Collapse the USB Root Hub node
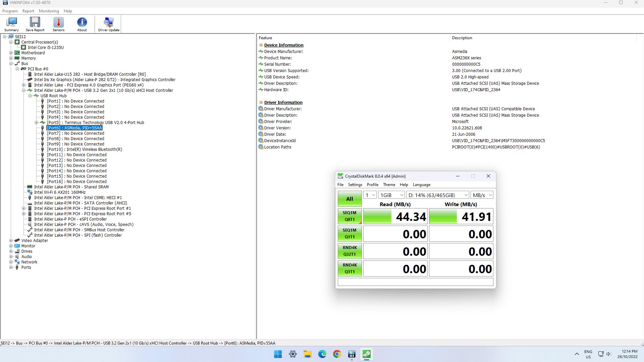The height and width of the screenshot is (362, 644). (30, 96)
